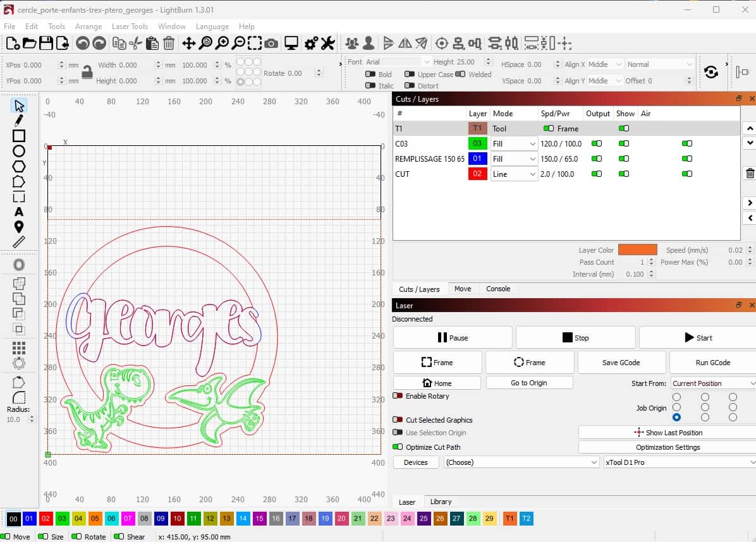Screen dimensions: 756x542
Task: Pick the Create Text tool
Action: [x=18, y=212]
